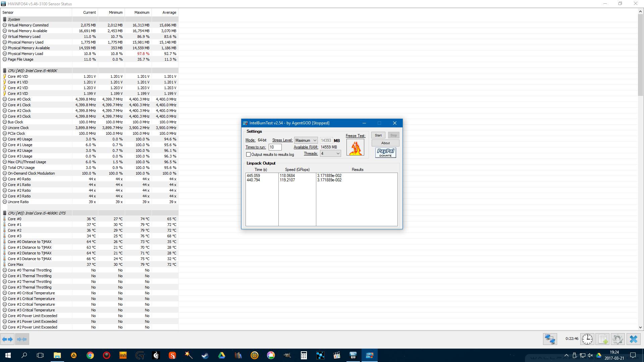Select the On-Demand Clock Modulation row
The height and width of the screenshot is (362, 644).
coord(90,173)
